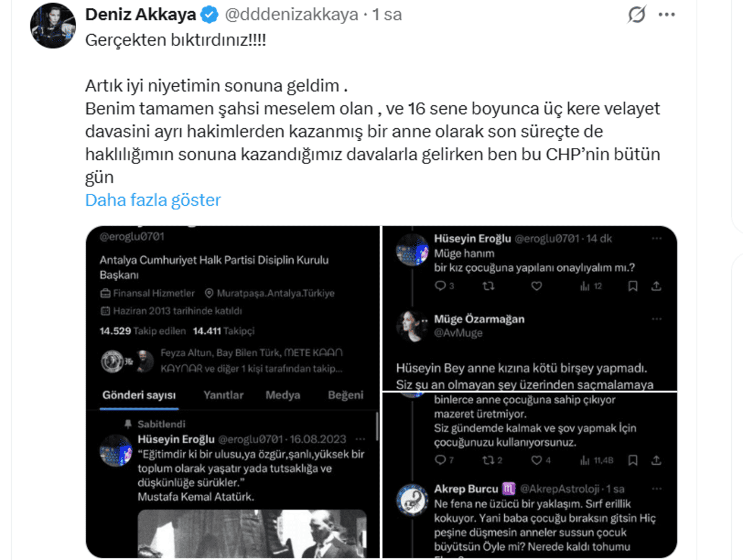Image resolution: width=743 pixels, height=560 pixels.
Task: Open Deniz Akkaya's profile avatar
Action: [53, 25]
